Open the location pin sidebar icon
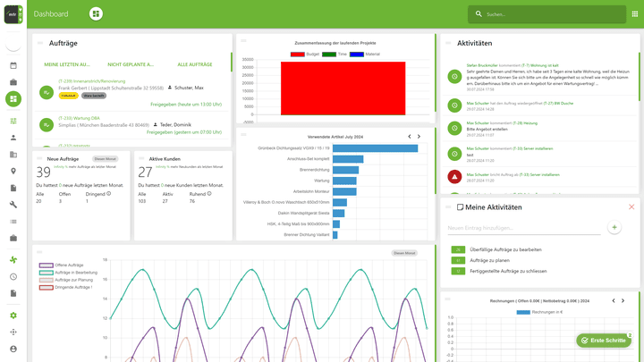The height and width of the screenshot is (362, 644). 13,171
